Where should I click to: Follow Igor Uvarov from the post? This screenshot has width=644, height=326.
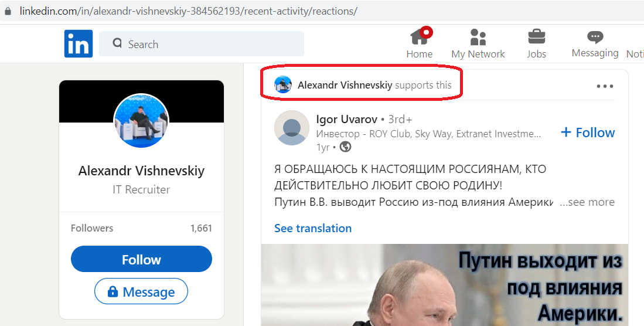(588, 133)
